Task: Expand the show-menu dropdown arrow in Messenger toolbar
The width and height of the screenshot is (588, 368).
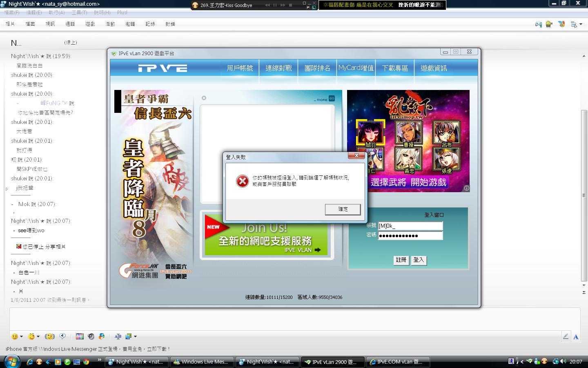Action: 581,25
